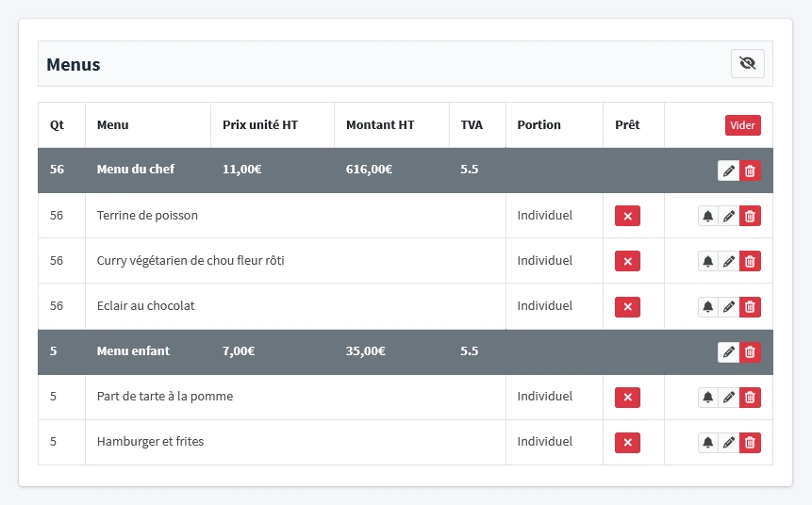Click the 11,00€ unit price
This screenshot has width=812, height=505.
tap(241, 170)
